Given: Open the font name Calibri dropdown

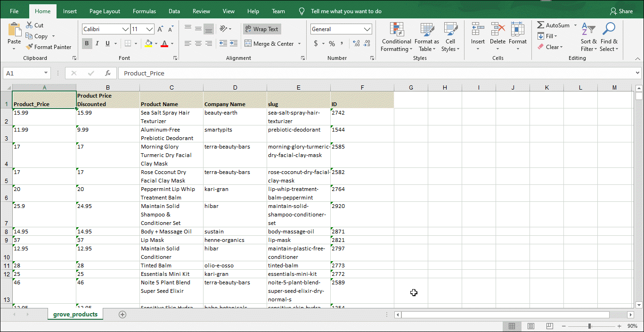Looking at the screenshot, I should pos(125,29).
